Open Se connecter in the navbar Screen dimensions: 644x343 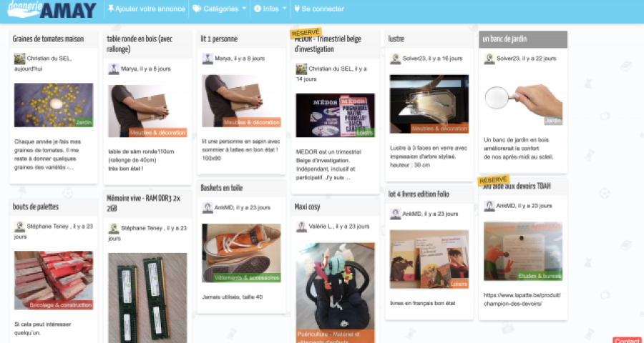319,9
